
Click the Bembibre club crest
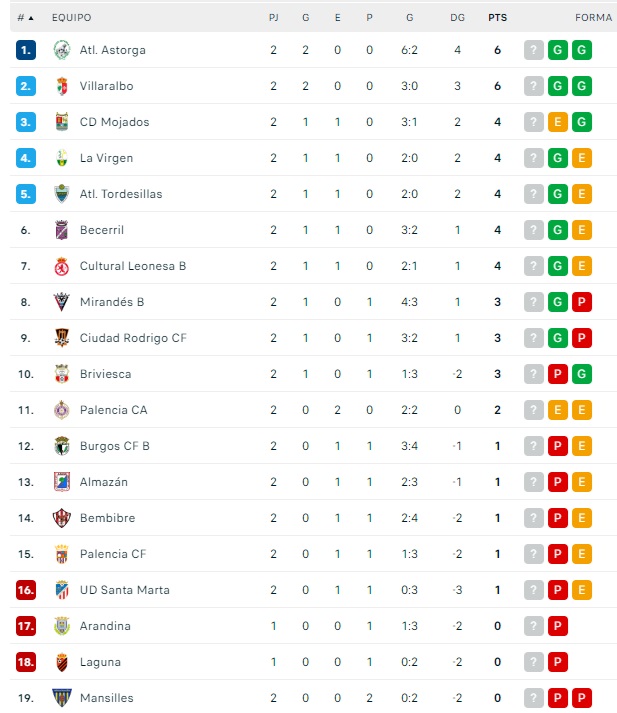61,518
